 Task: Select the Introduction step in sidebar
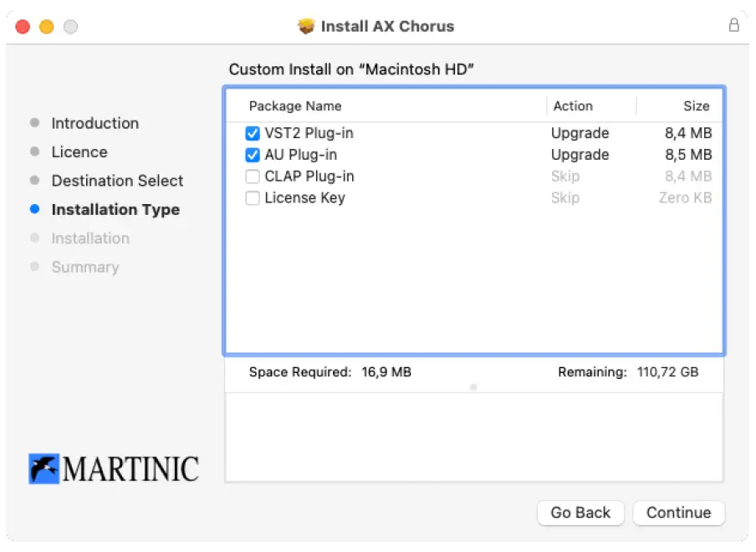[94, 123]
